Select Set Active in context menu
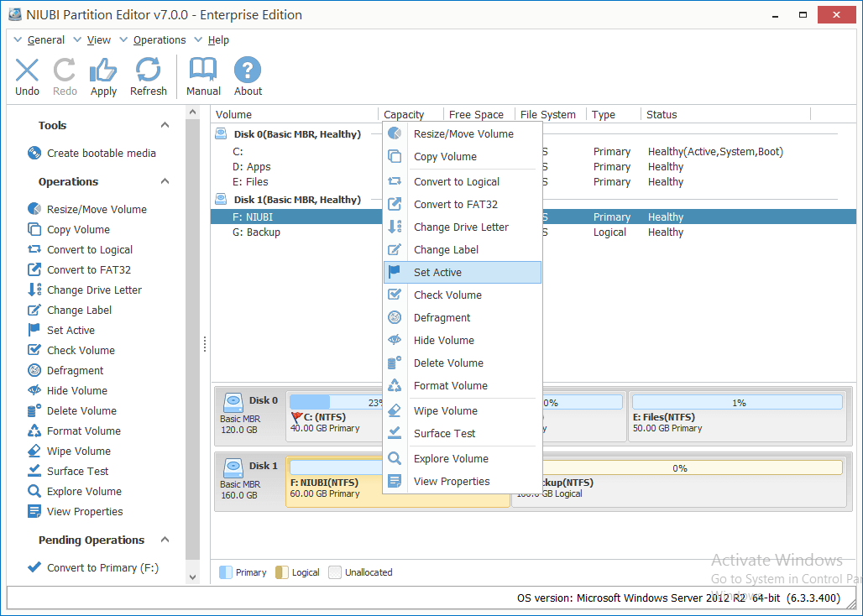The image size is (863, 616). pyautogui.click(x=437, y=272)
